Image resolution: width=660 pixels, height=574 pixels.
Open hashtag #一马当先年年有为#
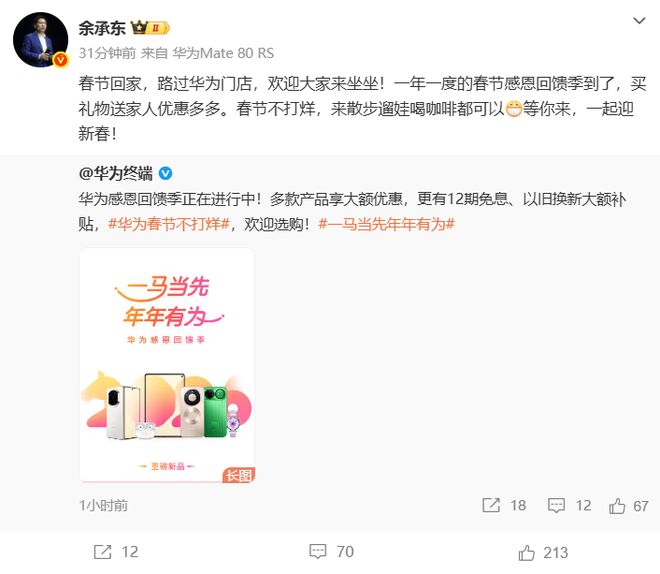(x=386, y=224)
